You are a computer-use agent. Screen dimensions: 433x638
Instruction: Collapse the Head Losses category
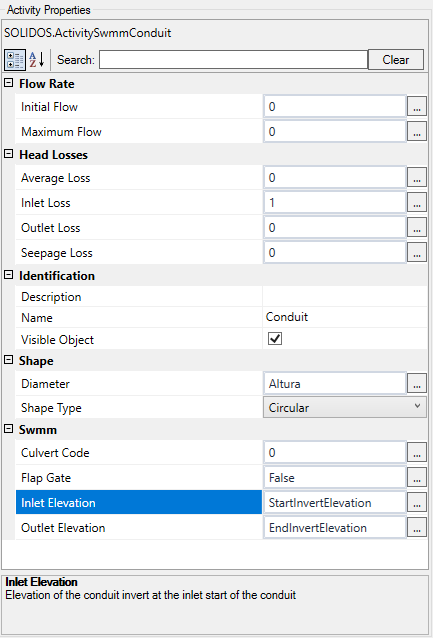pos(9,154)
